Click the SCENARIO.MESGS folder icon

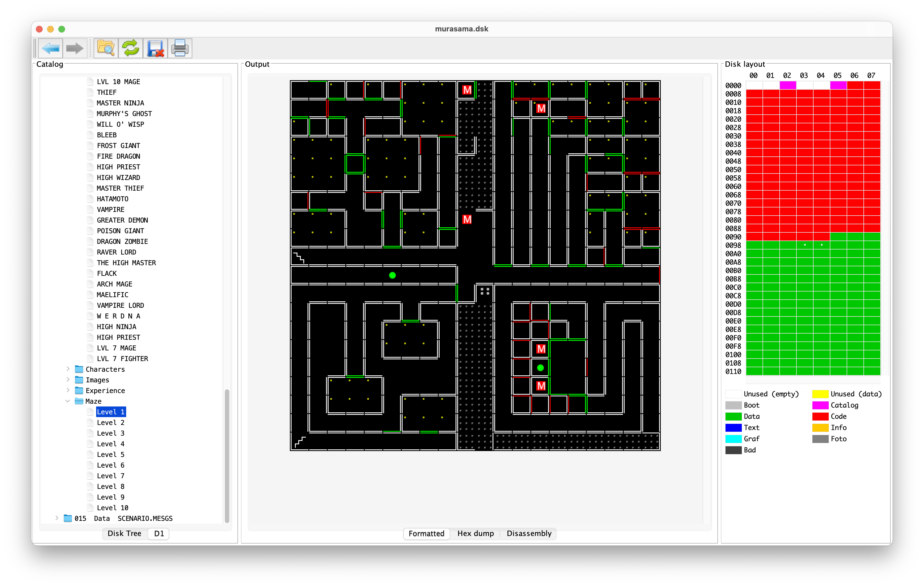point(68,518)
